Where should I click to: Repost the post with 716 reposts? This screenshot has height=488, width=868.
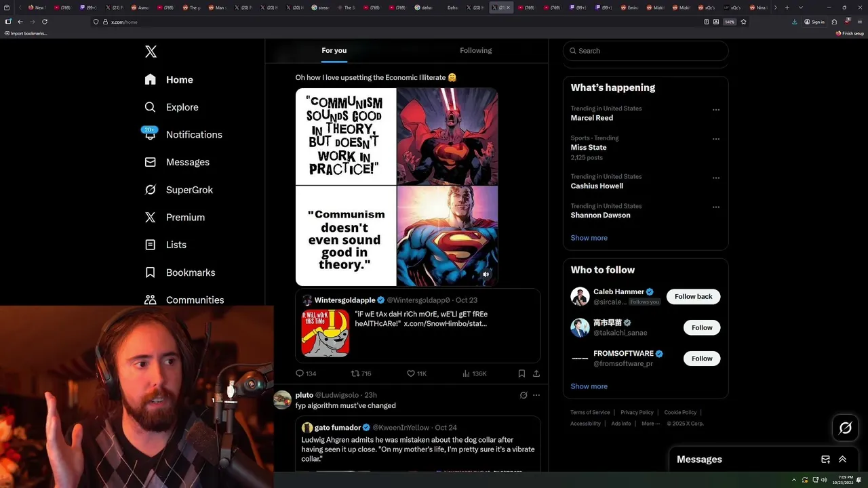tap(361, 373)
